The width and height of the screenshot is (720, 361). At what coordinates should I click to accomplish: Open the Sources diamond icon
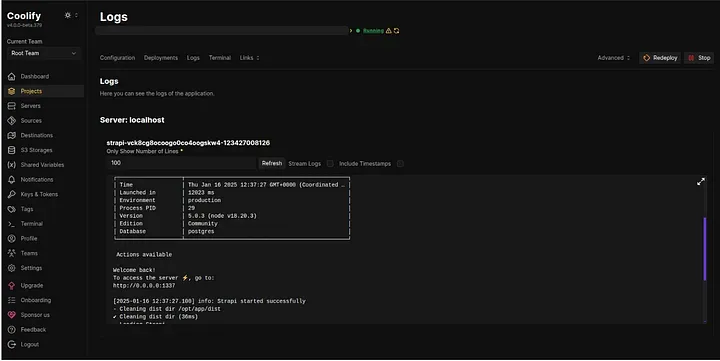point(12,121)
